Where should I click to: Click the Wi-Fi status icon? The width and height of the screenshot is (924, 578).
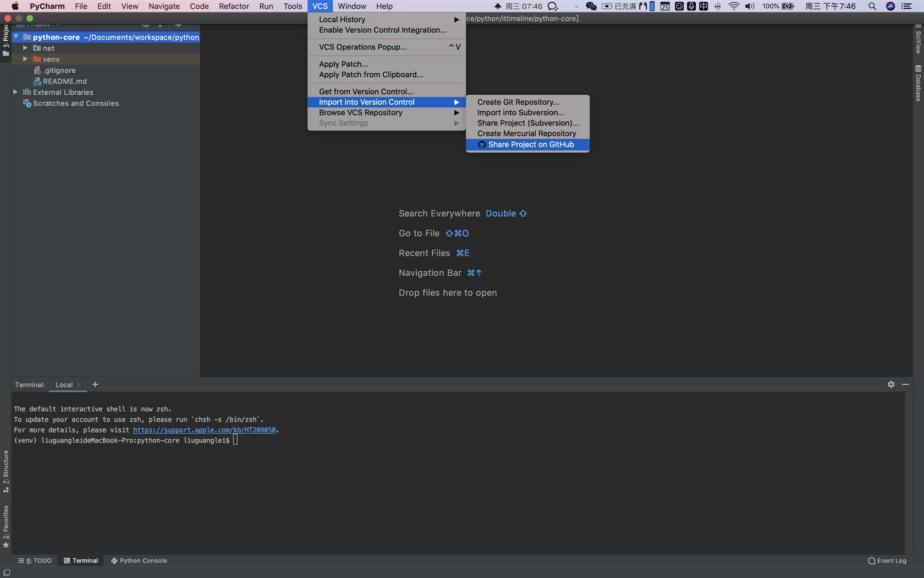click(x=734, y=6)
